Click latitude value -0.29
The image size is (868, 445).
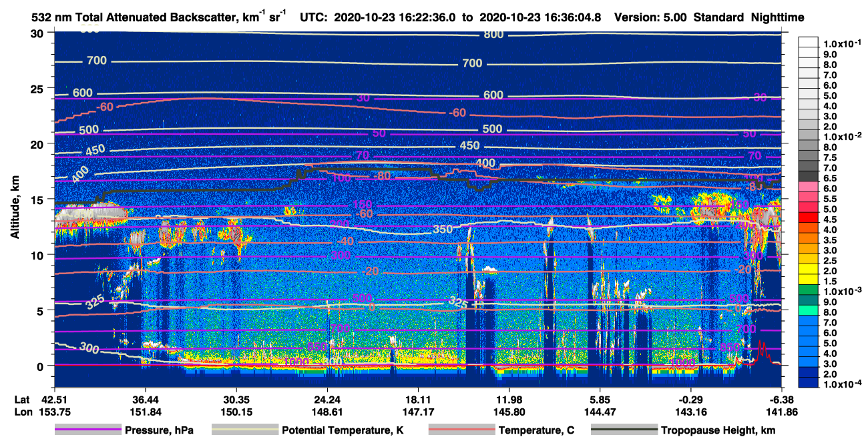(691, 400)
